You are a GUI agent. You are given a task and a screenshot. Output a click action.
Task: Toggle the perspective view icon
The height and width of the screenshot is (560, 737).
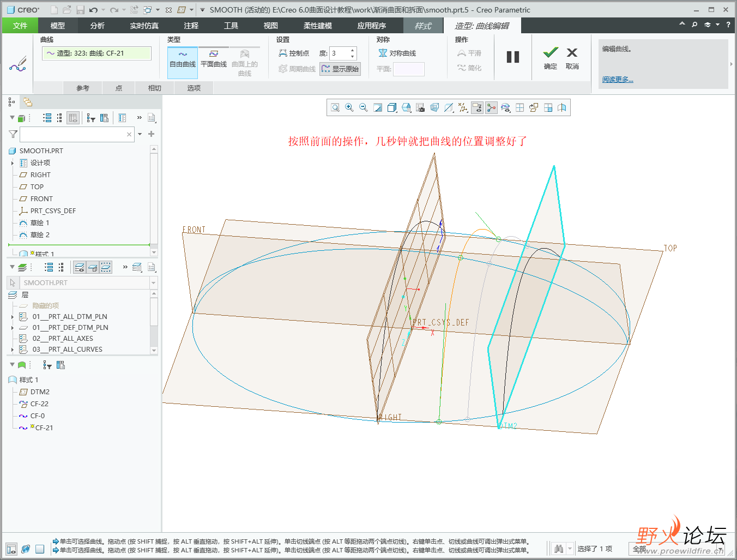tap(434, 107)
